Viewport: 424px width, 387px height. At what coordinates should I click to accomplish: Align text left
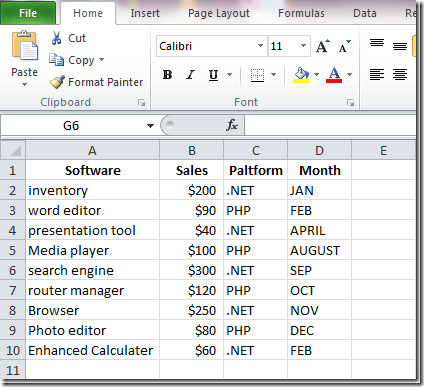(377, 74)
